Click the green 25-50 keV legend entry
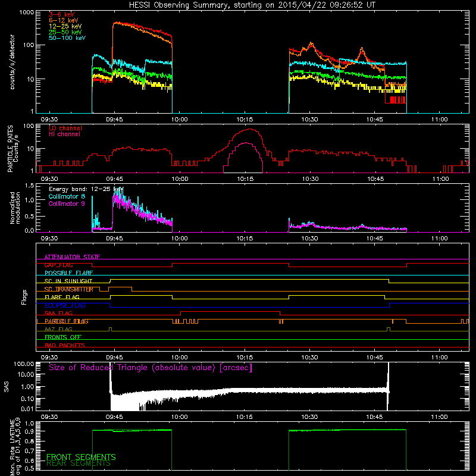Viewport: 476px width, 476px height. [65, 32]
